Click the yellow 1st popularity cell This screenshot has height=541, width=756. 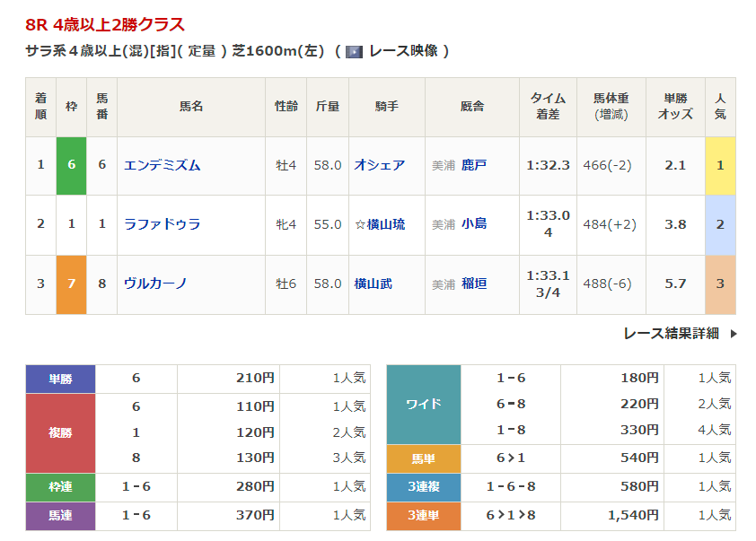tap(720, 165)
